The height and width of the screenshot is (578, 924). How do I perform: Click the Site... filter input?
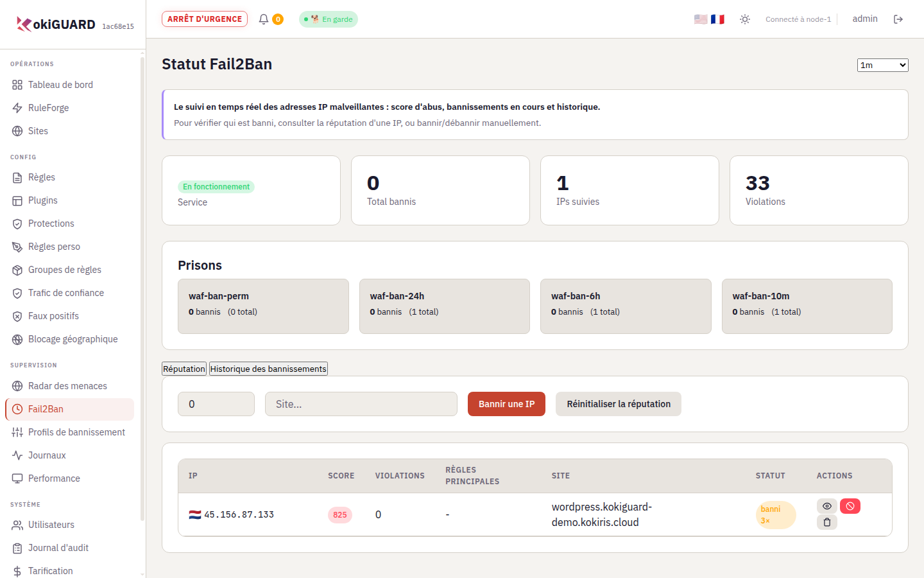coord(361,404)
